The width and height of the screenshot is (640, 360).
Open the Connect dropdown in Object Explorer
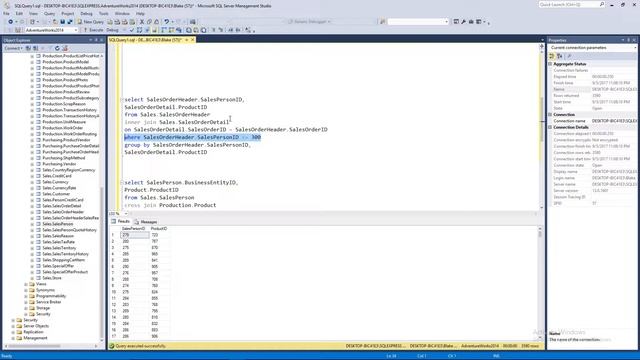coord(13,48)
